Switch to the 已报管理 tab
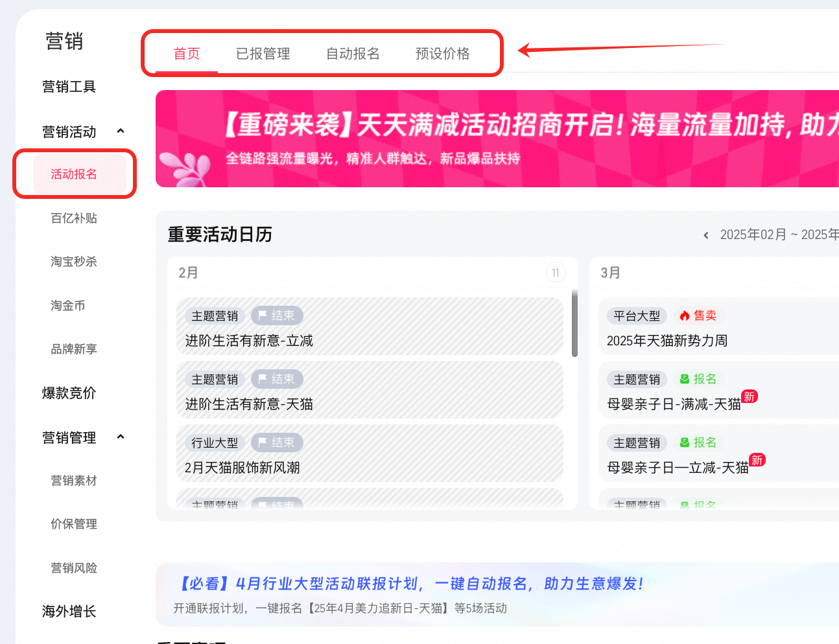The height and width of the screenshot is (644, 839). click(x=263, y=54)
